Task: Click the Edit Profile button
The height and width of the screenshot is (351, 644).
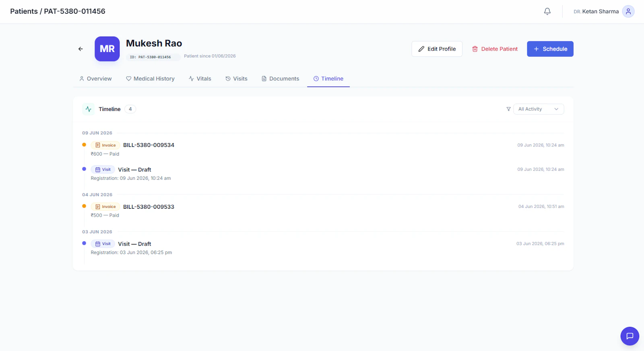Action: [x=437, y=49]
